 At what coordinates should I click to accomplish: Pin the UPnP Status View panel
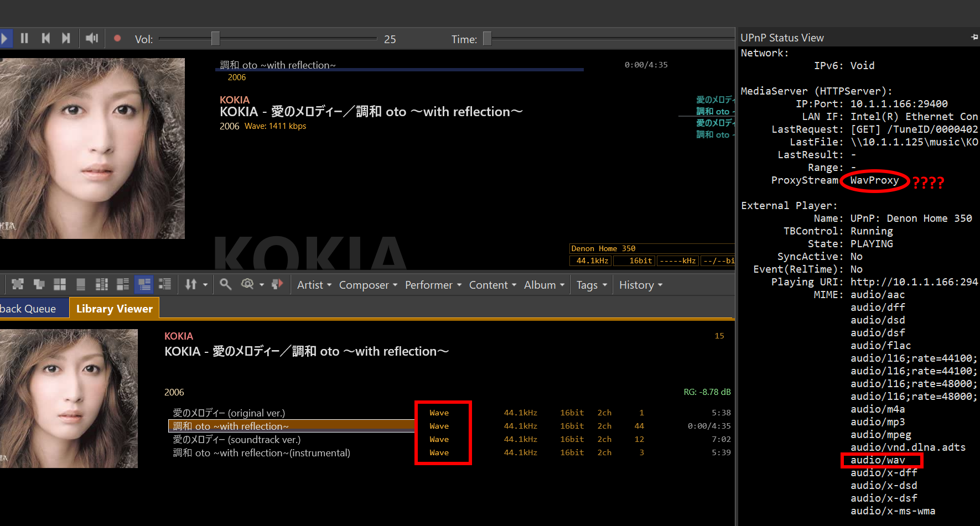click(974, 37)
